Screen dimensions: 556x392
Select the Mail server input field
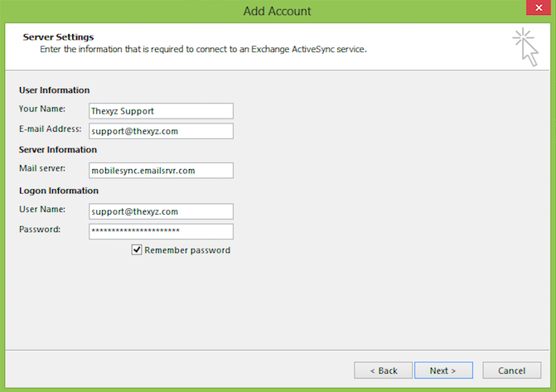click(x=161, y=170)
